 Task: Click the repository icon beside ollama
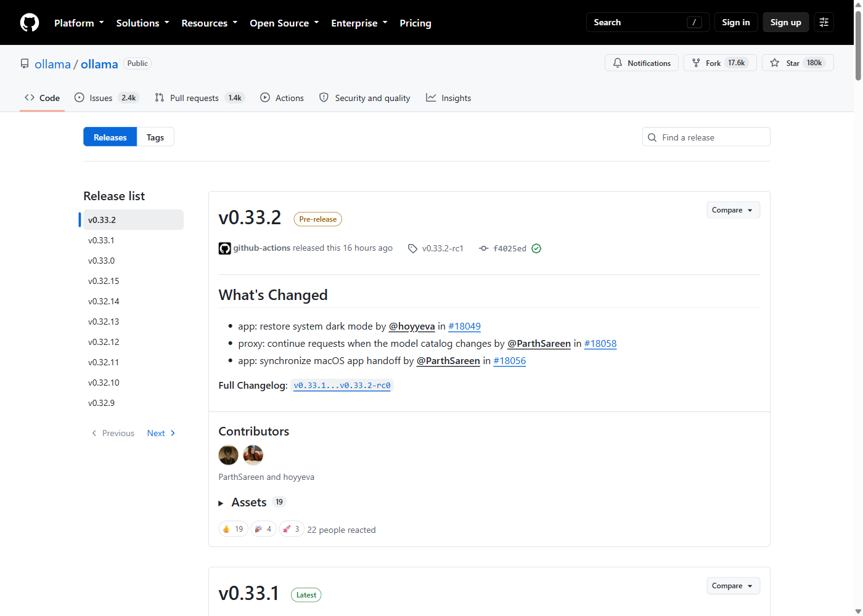click(x=25, y=64)
